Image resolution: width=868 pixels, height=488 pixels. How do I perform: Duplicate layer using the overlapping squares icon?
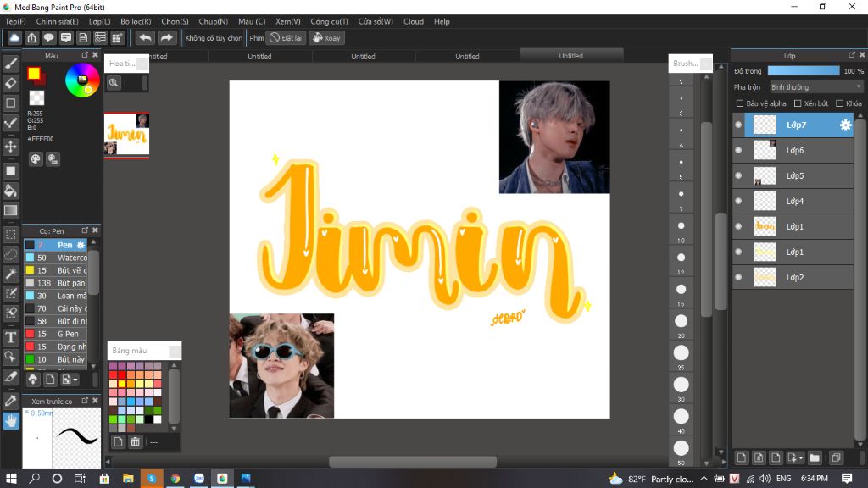point(836,457)
